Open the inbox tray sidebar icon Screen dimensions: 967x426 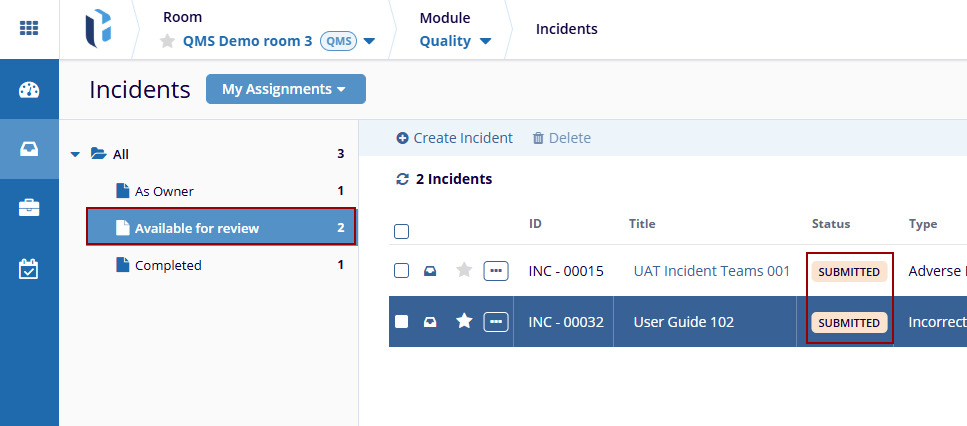point(29,149)
